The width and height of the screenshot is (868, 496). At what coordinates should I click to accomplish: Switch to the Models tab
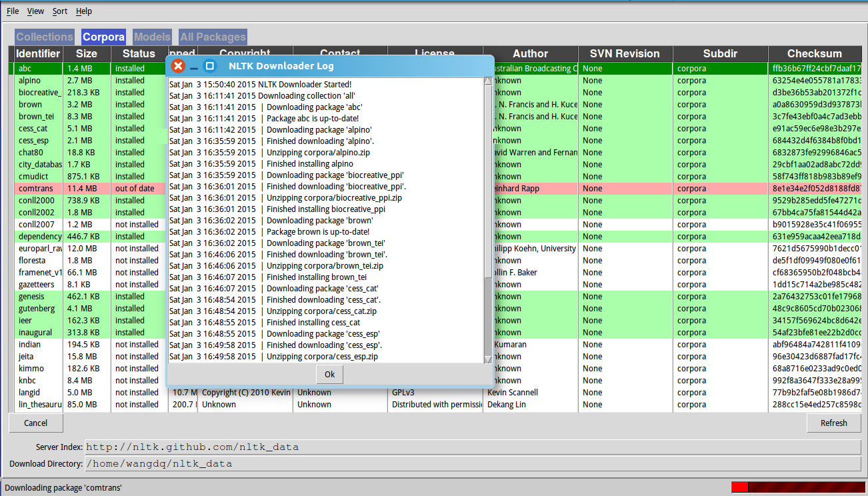point(152,37)
